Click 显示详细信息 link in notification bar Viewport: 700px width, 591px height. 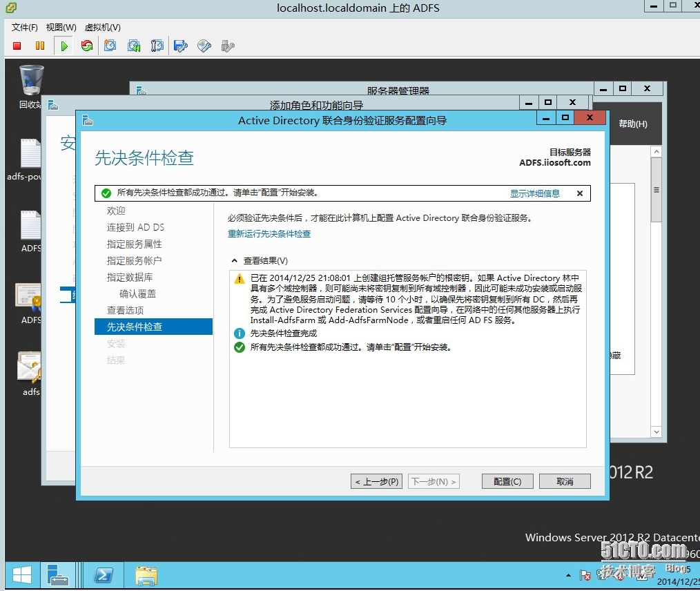click(535, 193)
